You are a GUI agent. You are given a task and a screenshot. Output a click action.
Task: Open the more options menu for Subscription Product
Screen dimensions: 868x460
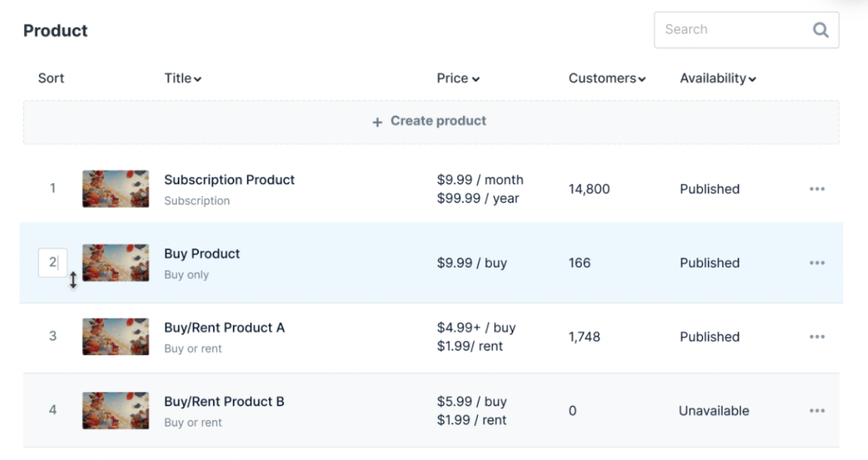coord(816,189)
